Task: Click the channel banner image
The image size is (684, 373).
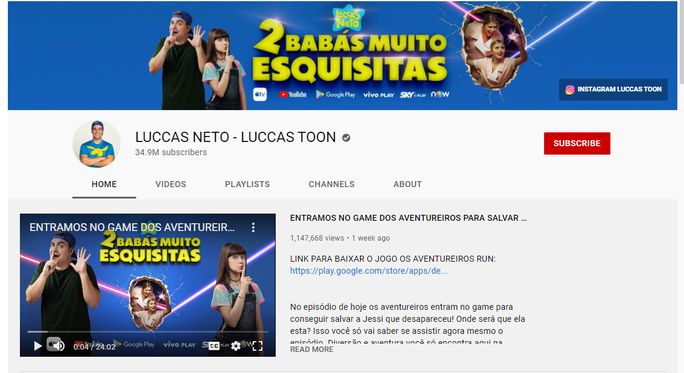Action: click(x=342, y=55)
